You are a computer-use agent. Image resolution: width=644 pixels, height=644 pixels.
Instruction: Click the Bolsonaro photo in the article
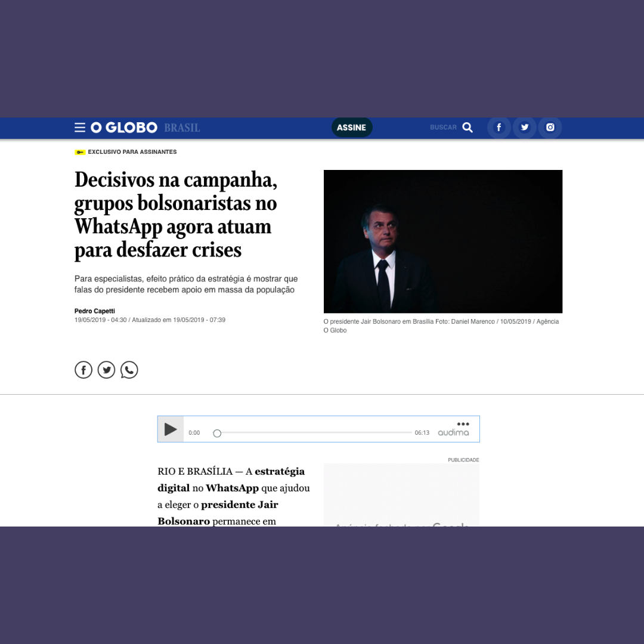(442, 241)
